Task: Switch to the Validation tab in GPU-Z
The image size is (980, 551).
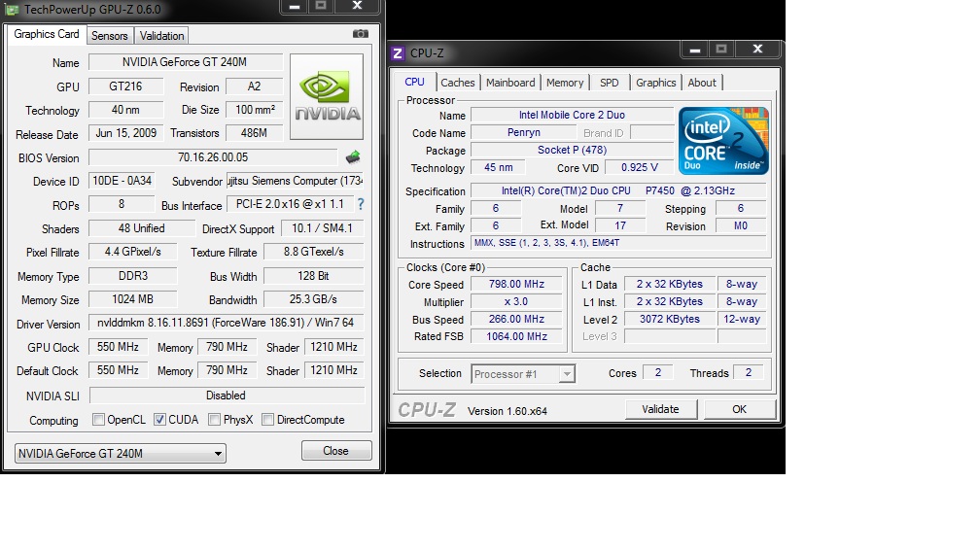Action: point(161,36)
